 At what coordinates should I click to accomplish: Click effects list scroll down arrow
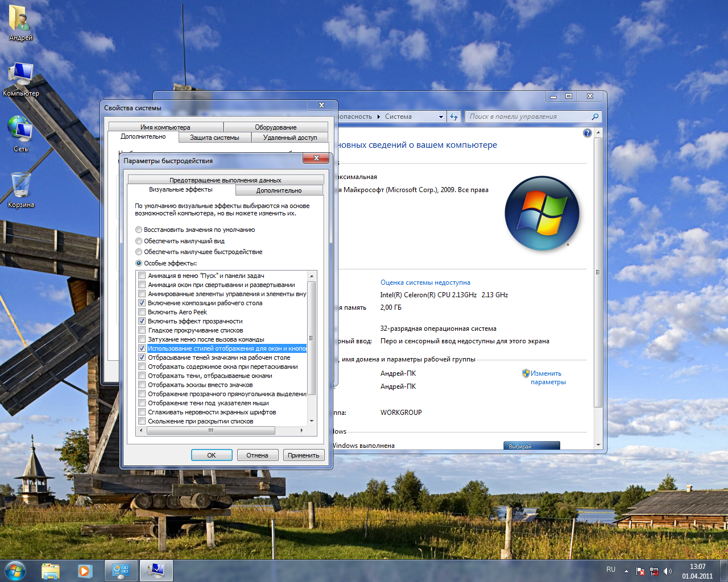click(311, 421)
